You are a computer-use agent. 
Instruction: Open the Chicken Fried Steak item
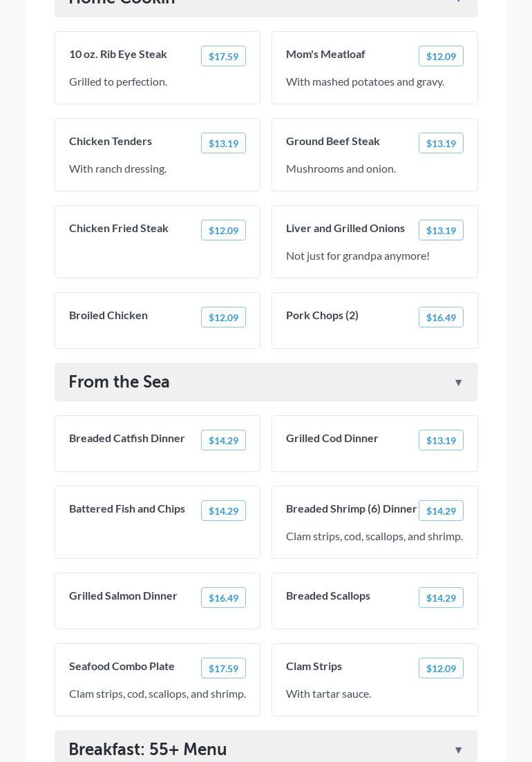pos(119,228)
